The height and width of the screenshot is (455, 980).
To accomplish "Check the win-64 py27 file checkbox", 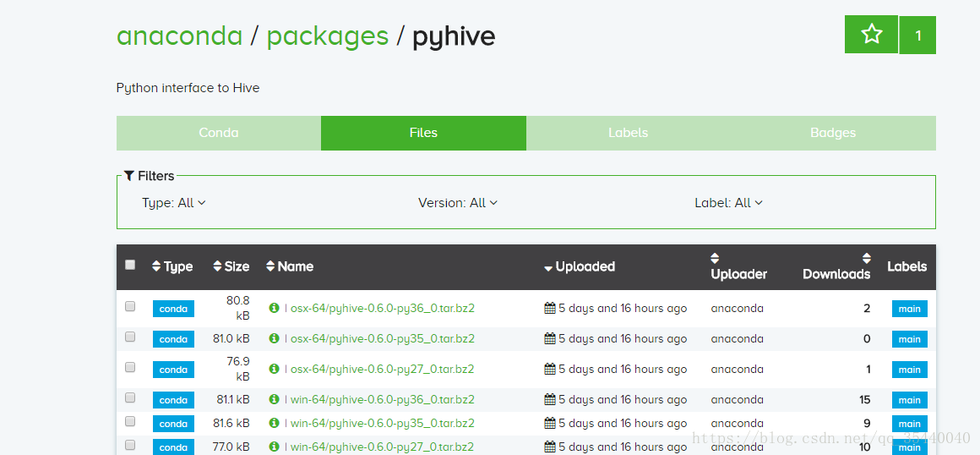I will point(130,445).
